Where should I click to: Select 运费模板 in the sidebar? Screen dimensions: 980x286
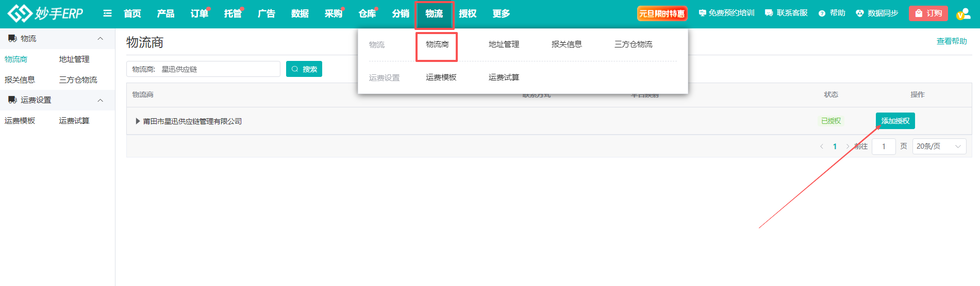pos(20,121)
